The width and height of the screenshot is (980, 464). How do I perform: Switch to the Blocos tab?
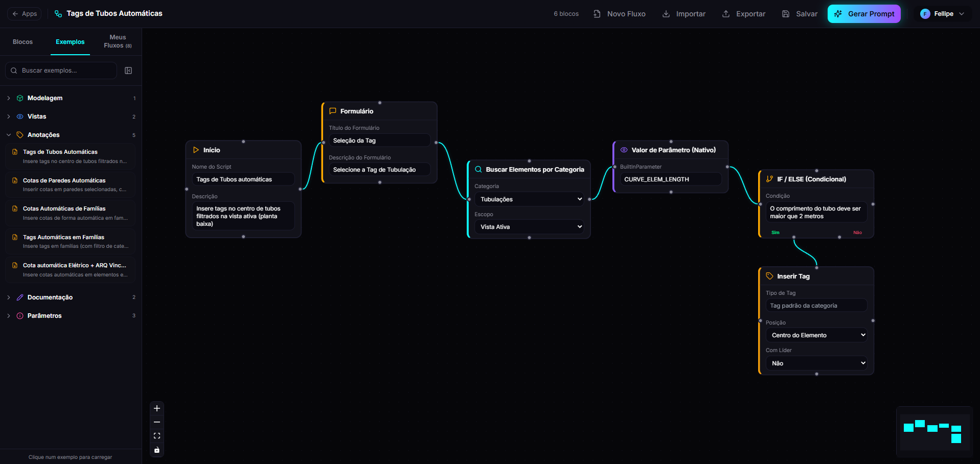pos(22,42)
